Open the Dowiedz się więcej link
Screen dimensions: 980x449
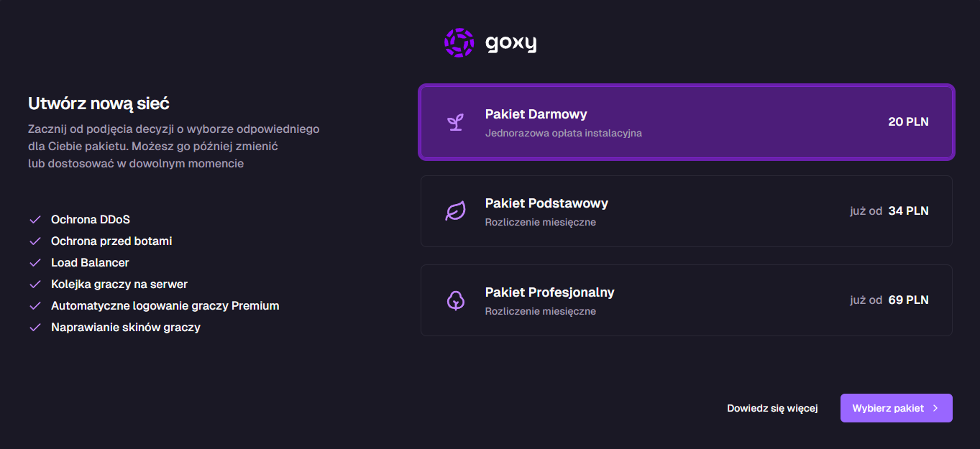[x=772, y=408]
